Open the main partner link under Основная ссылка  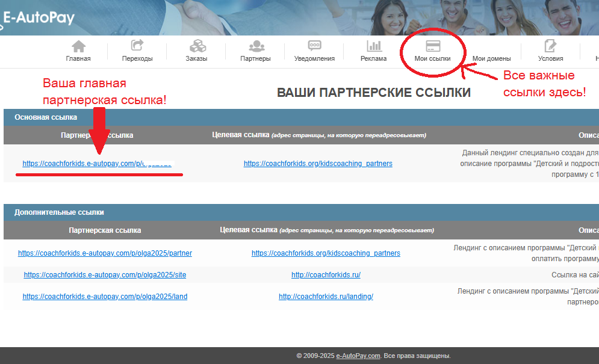pyautogui.click(x=97, y=164)
